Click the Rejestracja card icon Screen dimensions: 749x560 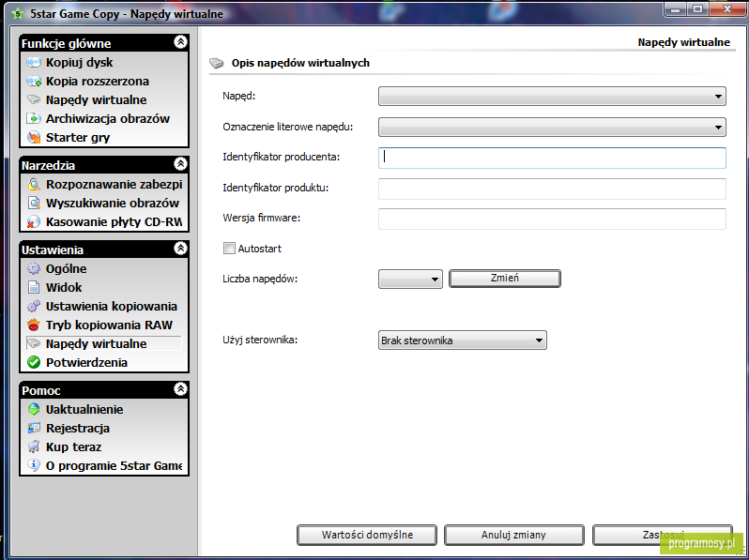click(x=34, y=429)
